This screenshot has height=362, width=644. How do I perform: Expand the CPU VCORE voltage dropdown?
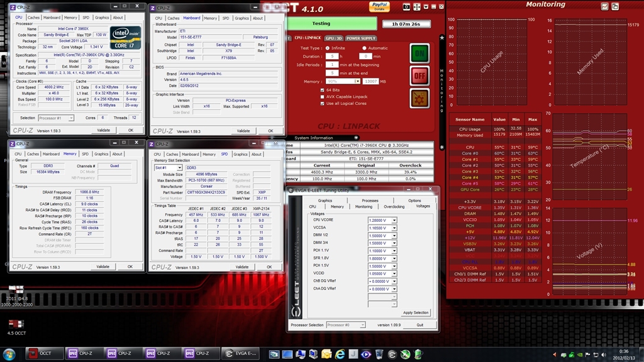point(394,221)
